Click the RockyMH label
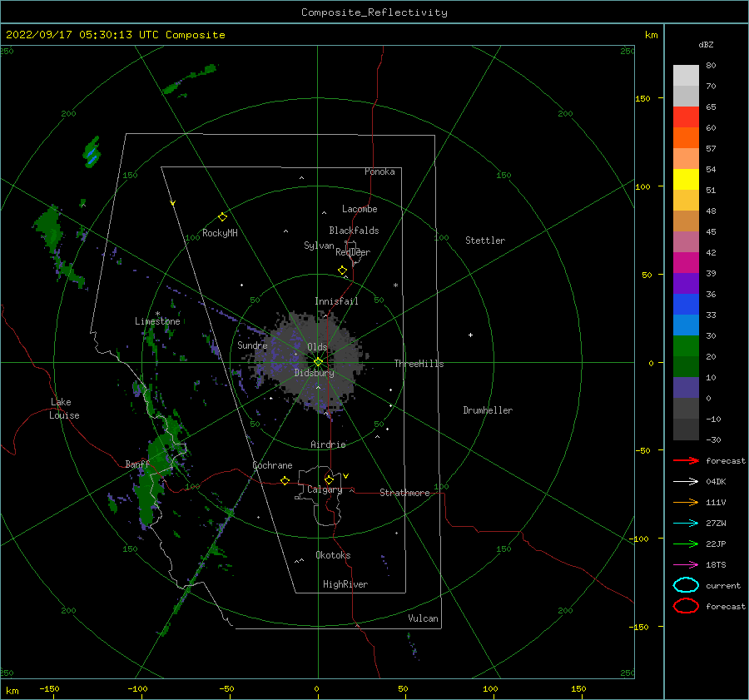This screenshot has height=700, width=749. click(220, 233)
